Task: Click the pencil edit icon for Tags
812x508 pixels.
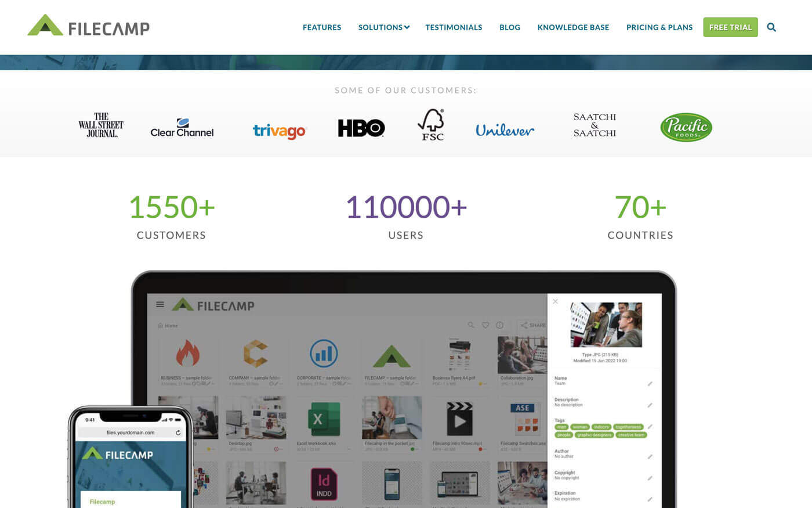Action: click(x=650, y=427)
